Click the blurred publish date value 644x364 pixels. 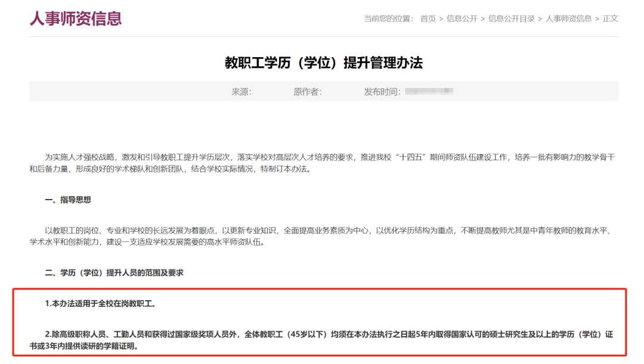coord(429,92)
